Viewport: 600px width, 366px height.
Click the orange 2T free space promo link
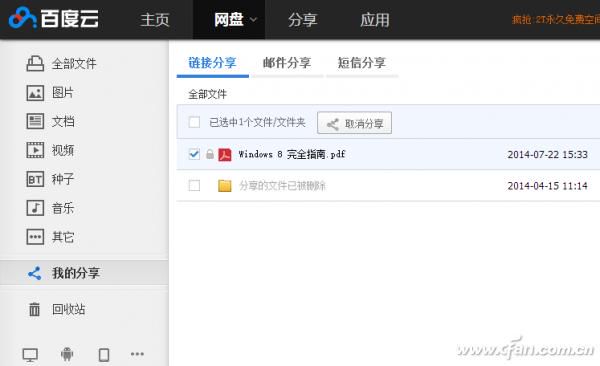coord(556,19)
